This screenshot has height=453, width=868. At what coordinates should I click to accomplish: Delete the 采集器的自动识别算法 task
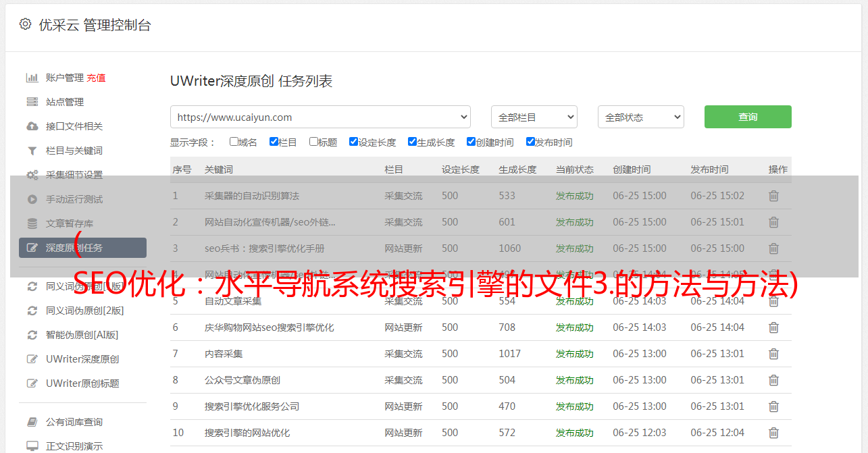(x=773, y=196)
